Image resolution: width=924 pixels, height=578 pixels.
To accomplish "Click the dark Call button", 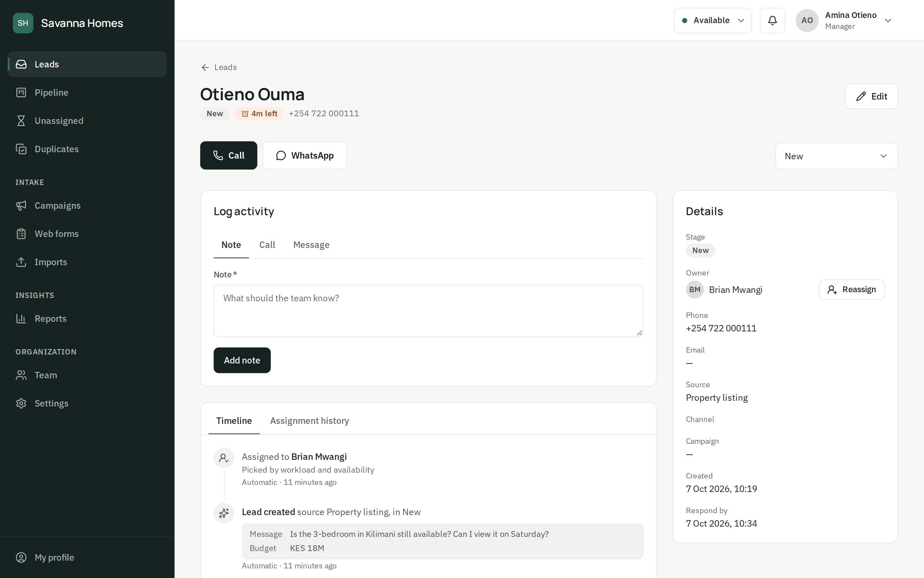I will click(228, 155).
